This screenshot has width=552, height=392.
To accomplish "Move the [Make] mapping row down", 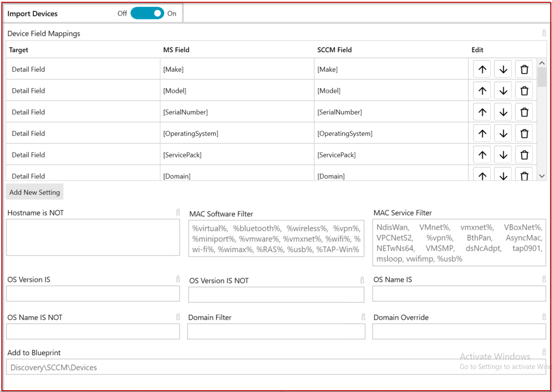I will 503,69.
